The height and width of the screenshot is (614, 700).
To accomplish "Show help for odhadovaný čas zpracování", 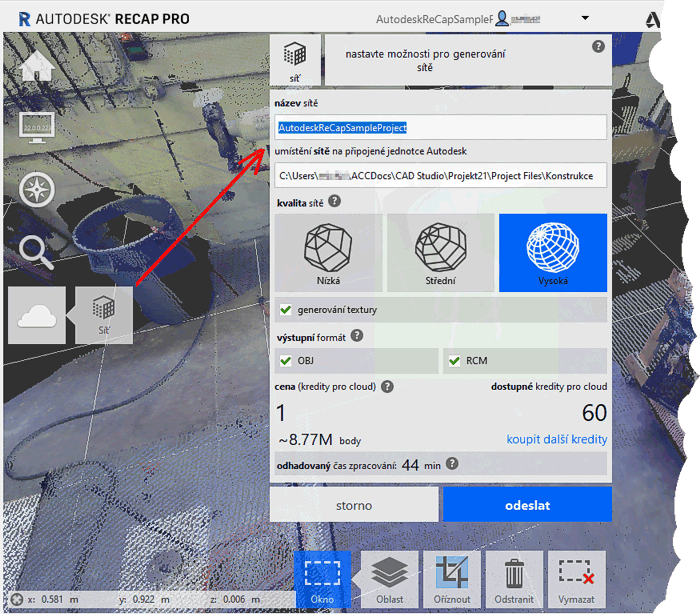I will coord(452,464).
